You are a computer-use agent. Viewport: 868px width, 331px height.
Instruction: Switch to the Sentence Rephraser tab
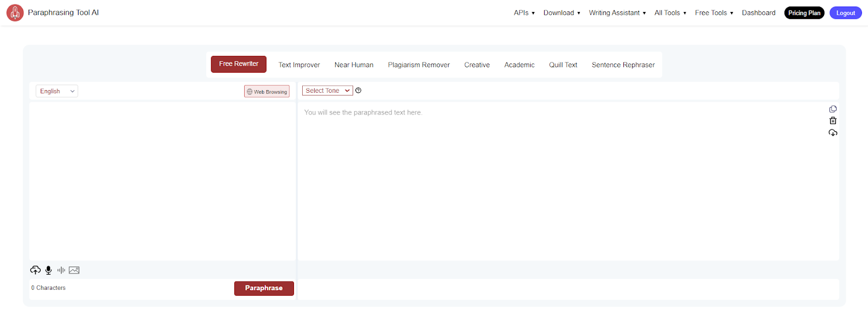point(623,65)
